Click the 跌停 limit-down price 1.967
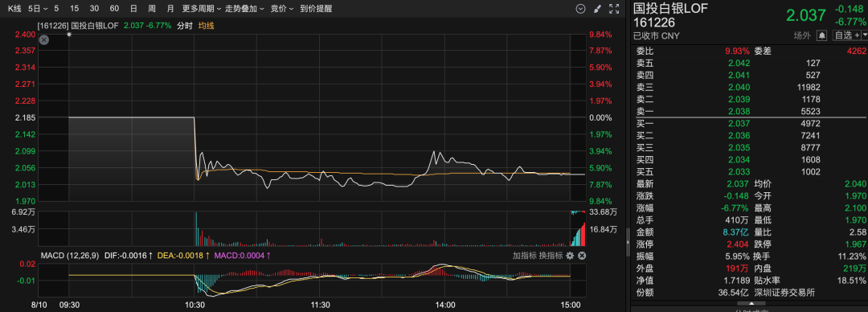868x312 pixels. click(855, 244)
